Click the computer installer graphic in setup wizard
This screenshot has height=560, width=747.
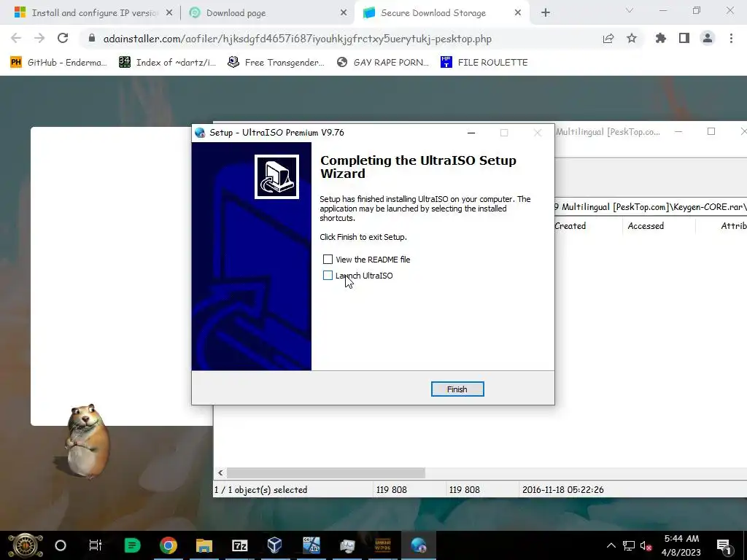pyautogui.click(x=276, y=176)
